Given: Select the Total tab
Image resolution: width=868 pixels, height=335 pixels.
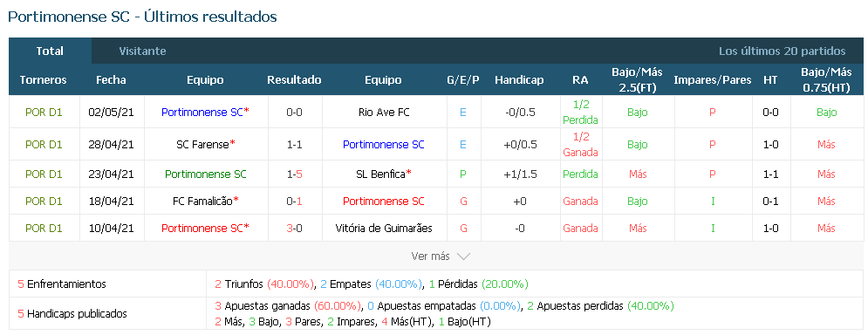Looking at the screenshot, I should click(50, 51).
